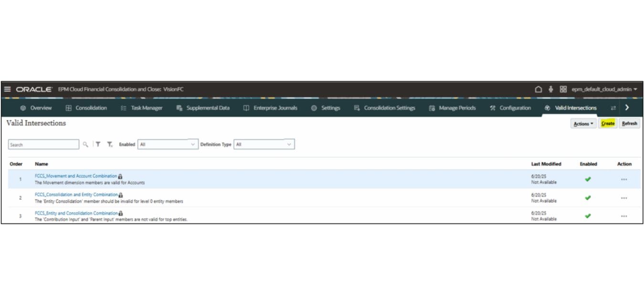Open FCCS_Consolidation and Entity Combination link
Screen dimensions: 644x304
click(76, 195)
